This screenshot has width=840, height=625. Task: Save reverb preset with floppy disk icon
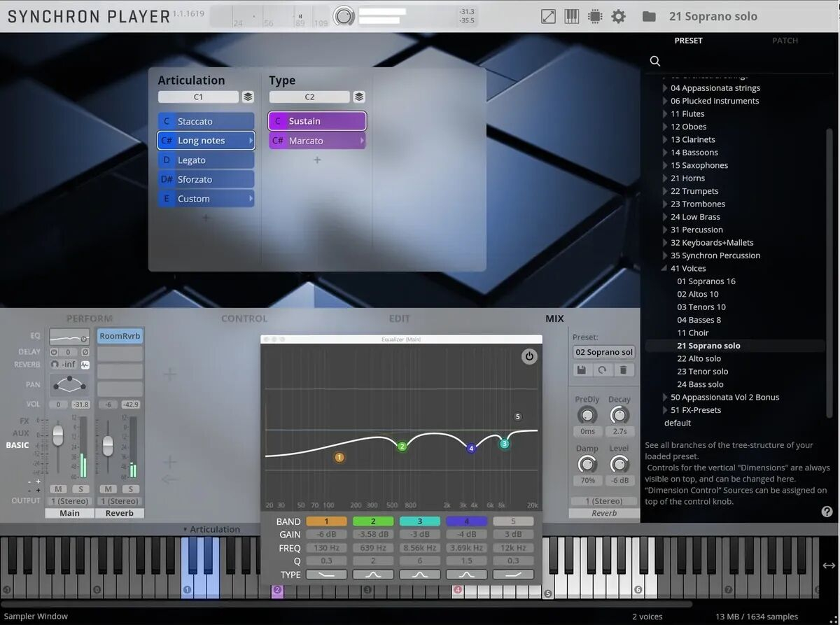click(x=581, y=370)
